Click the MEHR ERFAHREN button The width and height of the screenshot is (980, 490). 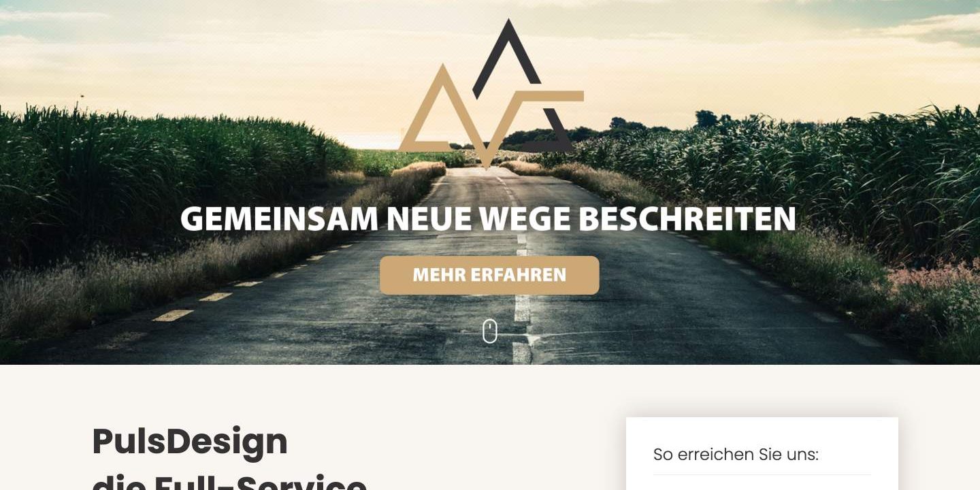pyautogui.click(x=489, y=275)
